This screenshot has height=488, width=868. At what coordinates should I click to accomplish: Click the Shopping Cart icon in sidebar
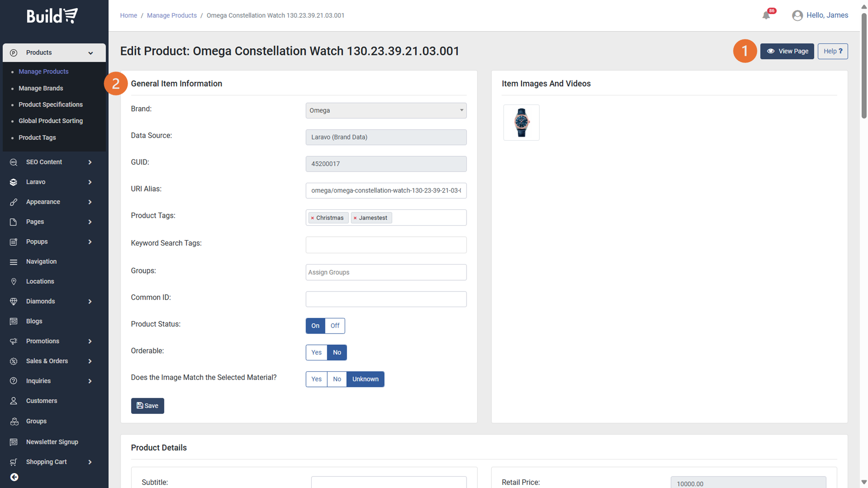coord(13,462)
